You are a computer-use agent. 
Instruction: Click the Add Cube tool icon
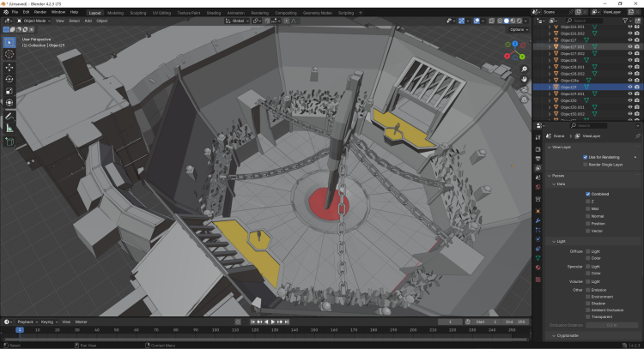9,141
